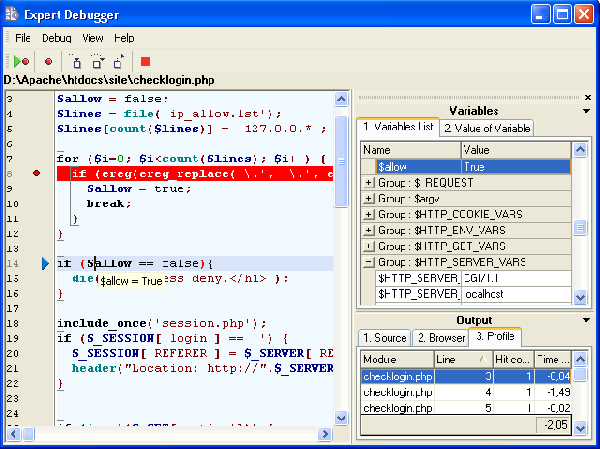Expand the $HTTP_COOKIE_VARS group
The image size is (600, 449).
pyautogui.click(x=369, y=215)
